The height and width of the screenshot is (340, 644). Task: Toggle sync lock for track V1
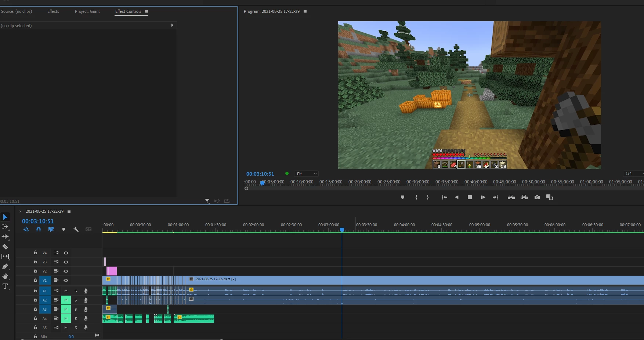point(56,280)
